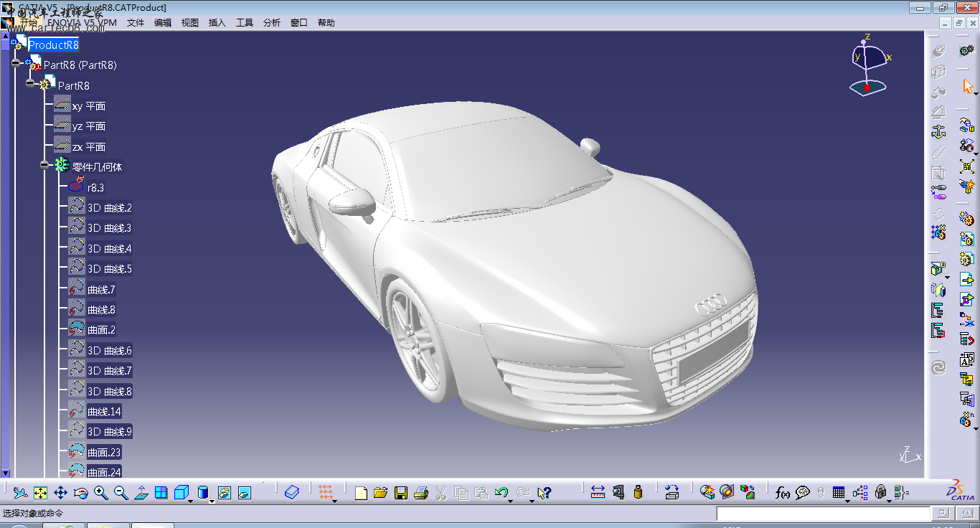Open the 分析 menu
The width and height of the screenshot is (980, 528).
coord(272,23)
